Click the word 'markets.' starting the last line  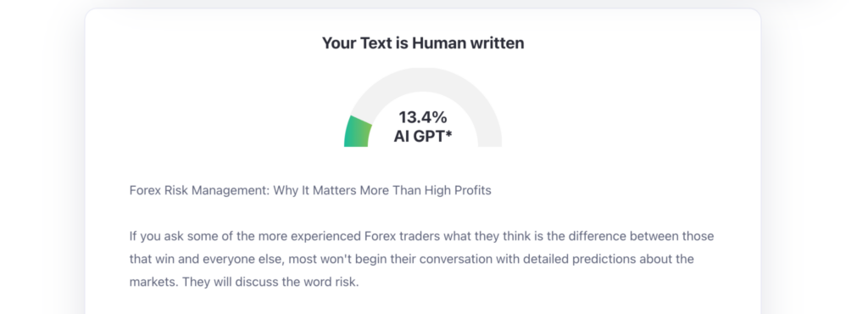pos(154,282)
